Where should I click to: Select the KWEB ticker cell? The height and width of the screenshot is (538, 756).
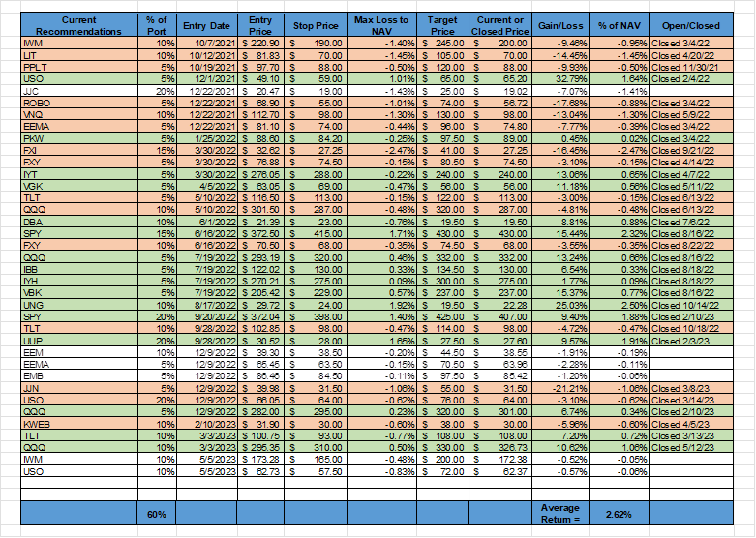79,424
